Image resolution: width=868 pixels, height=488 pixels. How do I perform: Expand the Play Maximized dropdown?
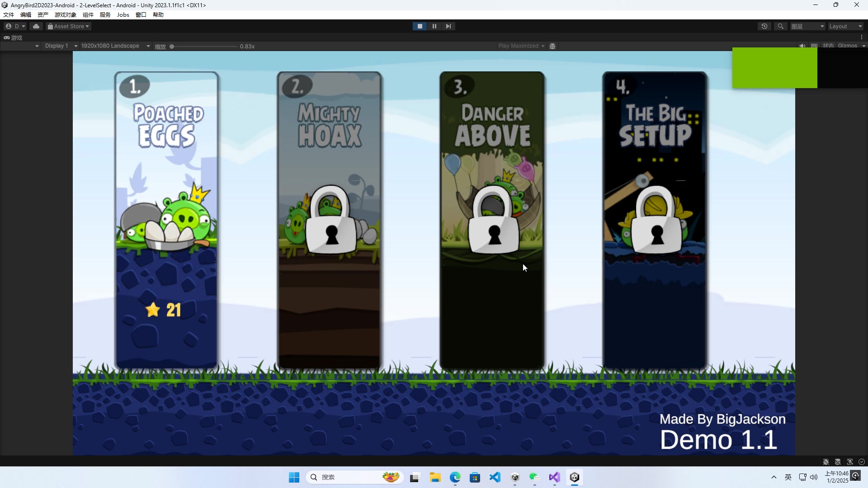pos(521,46)
